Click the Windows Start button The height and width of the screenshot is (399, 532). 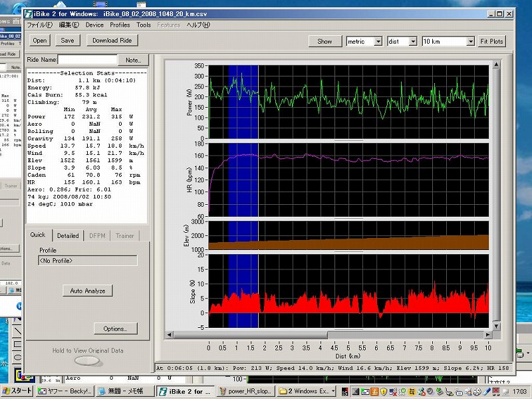click(x=17, y=391)
